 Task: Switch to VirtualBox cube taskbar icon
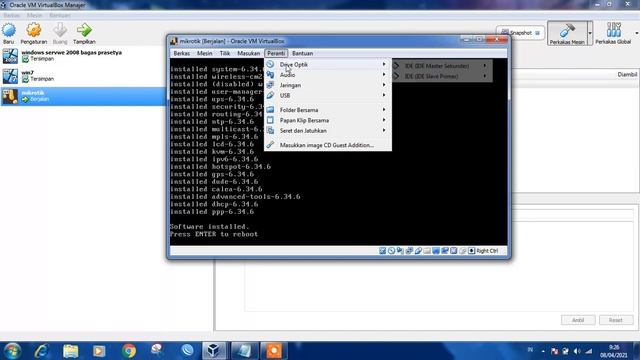click(x=214, y=351)
